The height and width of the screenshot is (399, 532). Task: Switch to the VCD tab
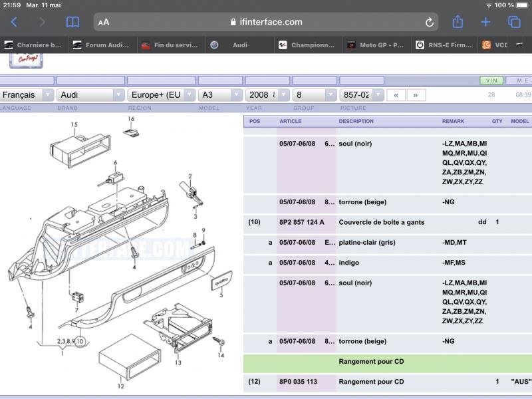pos(493,45)
